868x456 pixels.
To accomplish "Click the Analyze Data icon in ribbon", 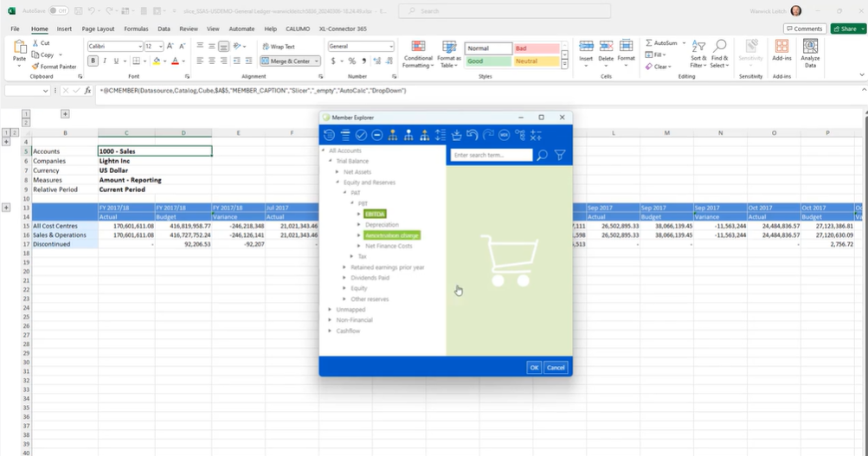I will 810,54.
